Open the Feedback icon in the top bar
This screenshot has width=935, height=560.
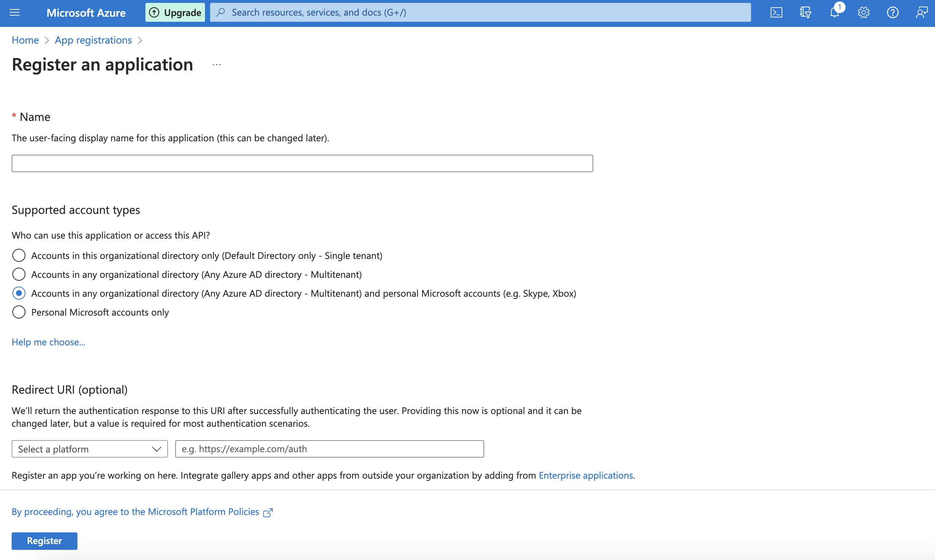coord(921,12)
